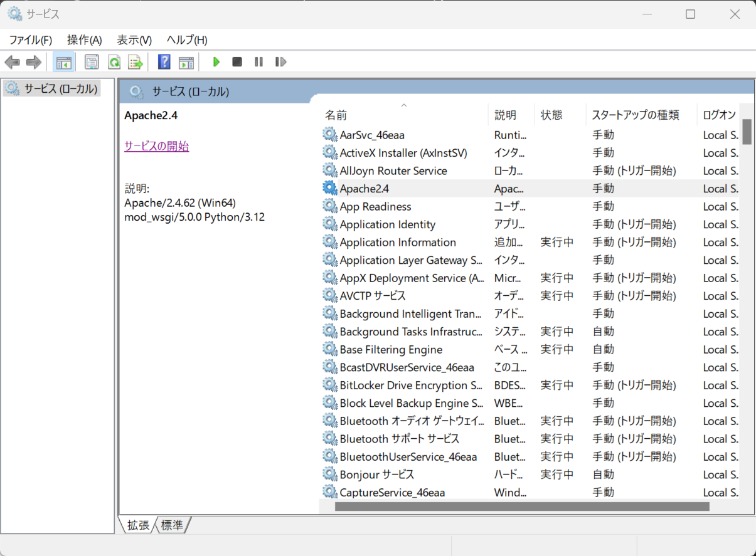Click the サービス window icon in the title bar
The width and height of the screenshot is (756, 556).
pyautogui.click(x=14, y=14)
